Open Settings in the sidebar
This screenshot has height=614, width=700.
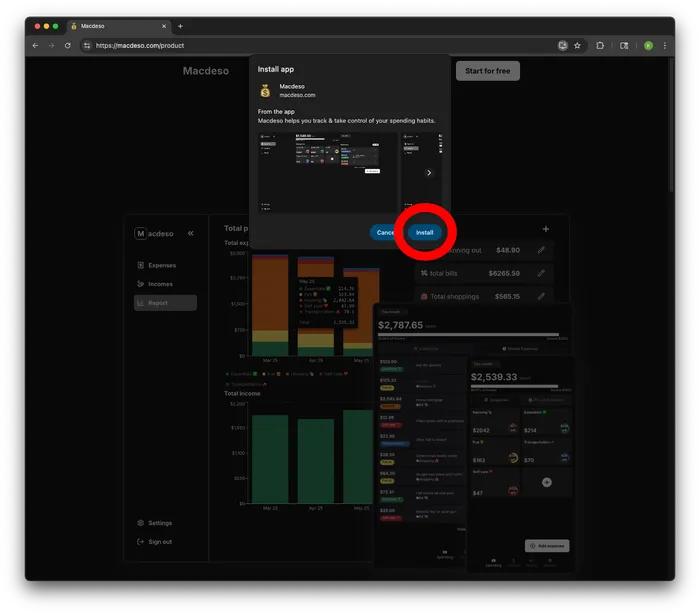click(x=155, y=523)
